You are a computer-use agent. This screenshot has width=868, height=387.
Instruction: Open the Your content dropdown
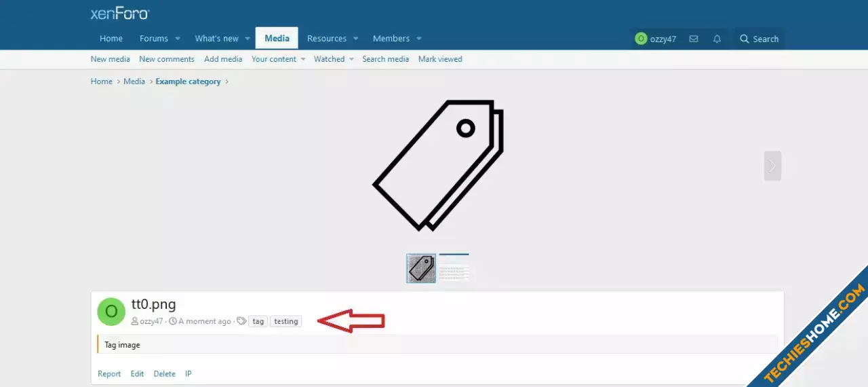[x=278, y=59]
